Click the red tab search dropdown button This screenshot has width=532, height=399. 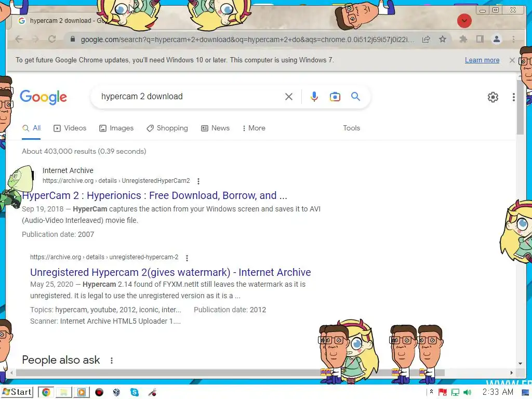tap(464, 21)
